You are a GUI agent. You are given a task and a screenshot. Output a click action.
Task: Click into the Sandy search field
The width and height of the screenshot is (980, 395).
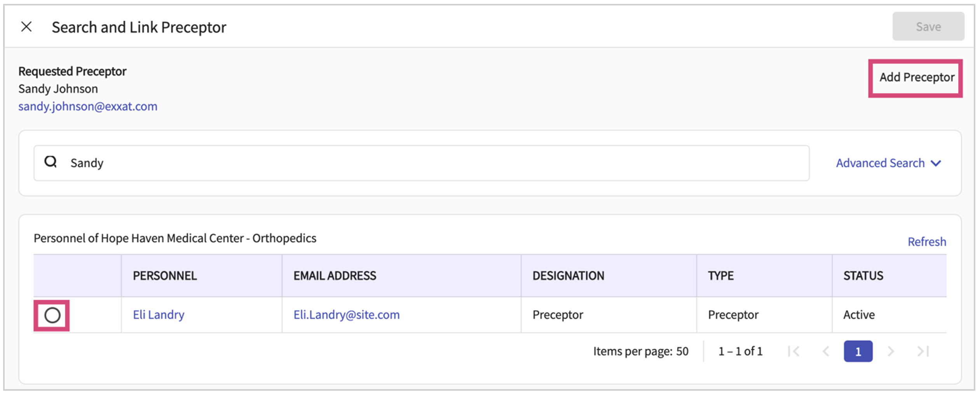coord(427,163)
